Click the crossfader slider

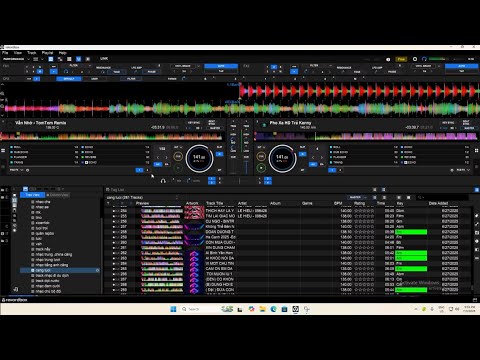point(240,181)
